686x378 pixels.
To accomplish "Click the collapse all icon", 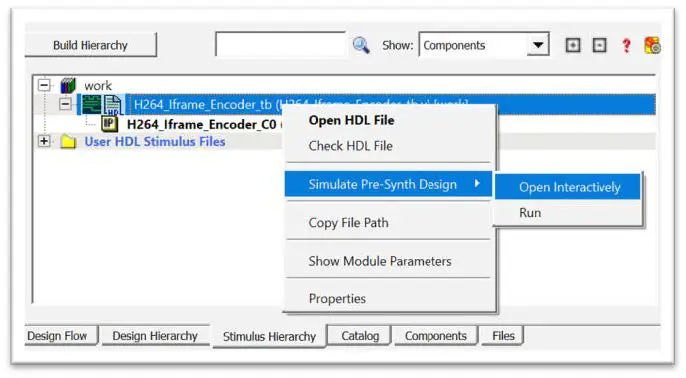I will click(599, 45).
